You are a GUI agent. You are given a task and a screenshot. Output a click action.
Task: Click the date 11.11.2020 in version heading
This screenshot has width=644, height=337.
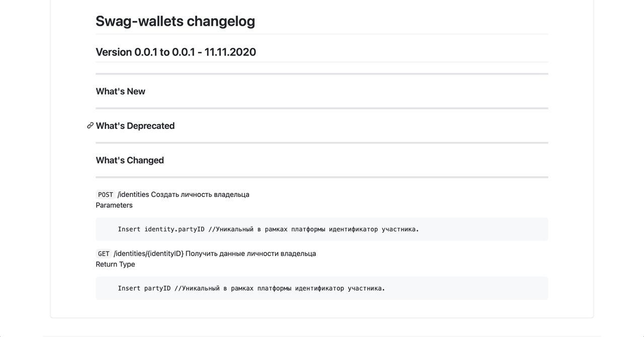[230, 52]
